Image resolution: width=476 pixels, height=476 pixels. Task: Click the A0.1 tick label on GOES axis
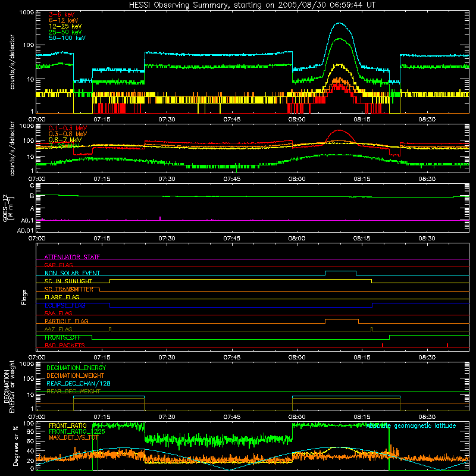(27, 220)
